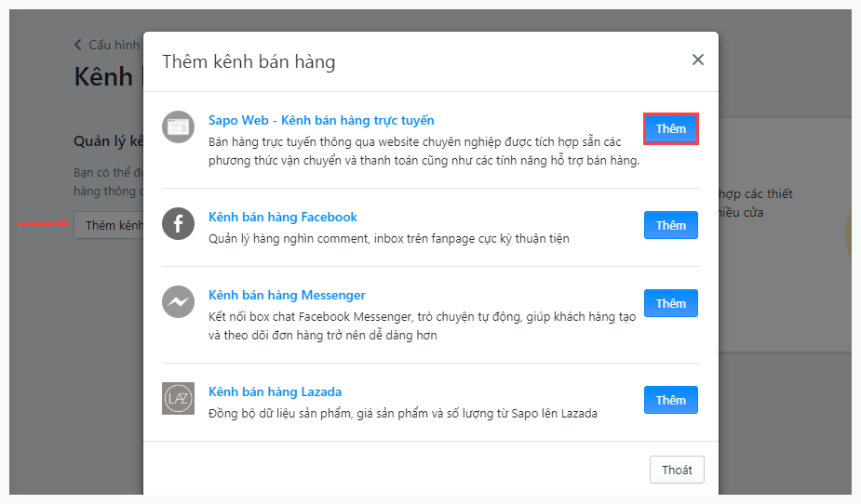Go back to Cấu hình in background page
The width and height of the screenshot is (861, 504).
pyautogui.click(x=108, y=45)
